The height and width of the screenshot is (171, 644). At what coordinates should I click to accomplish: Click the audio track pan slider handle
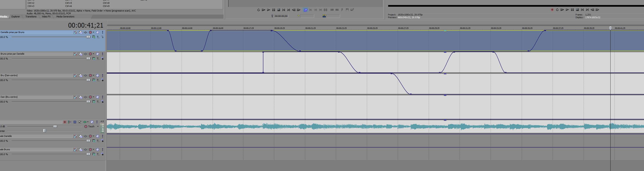(45, 131)
